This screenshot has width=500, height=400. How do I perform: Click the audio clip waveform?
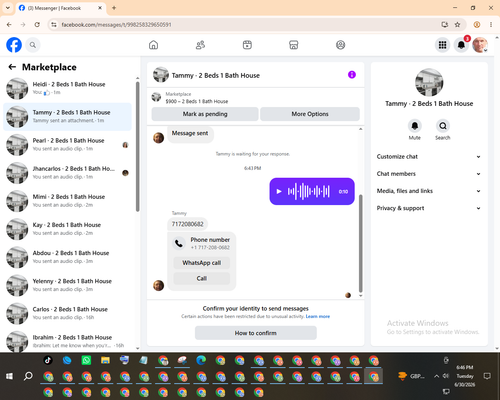pos(309,191)
